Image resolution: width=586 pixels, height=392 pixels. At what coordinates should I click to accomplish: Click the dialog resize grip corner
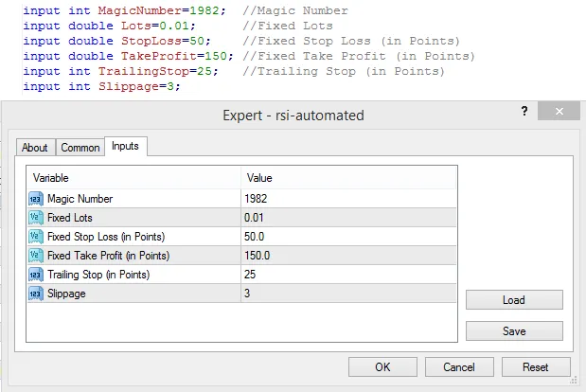click(x=574, y=381)
